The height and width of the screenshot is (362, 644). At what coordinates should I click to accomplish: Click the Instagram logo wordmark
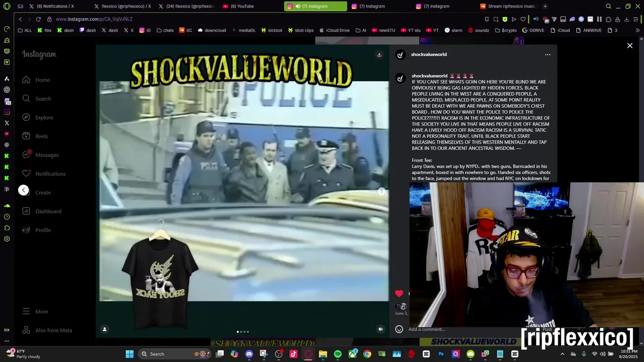tap(39, 54)
